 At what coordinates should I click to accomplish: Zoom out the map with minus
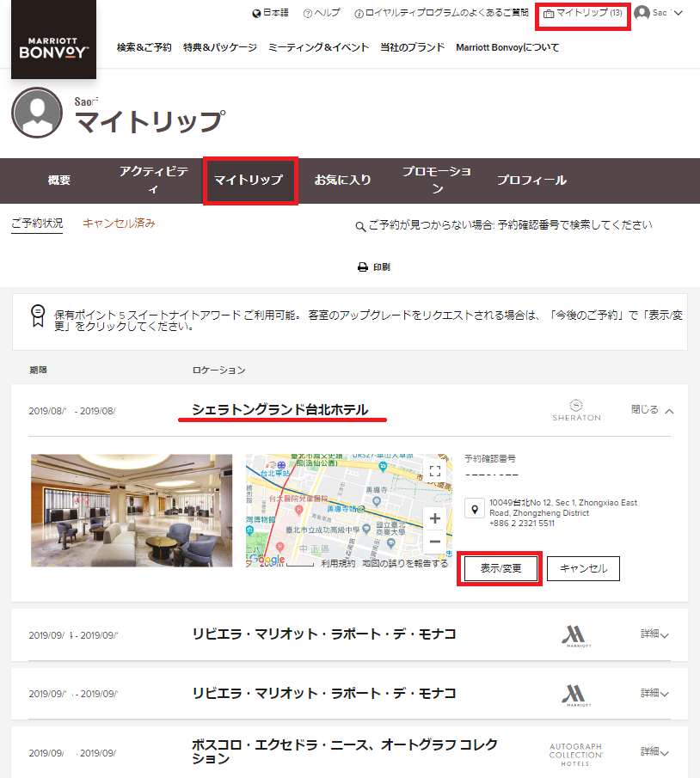(x=435, y=542)
